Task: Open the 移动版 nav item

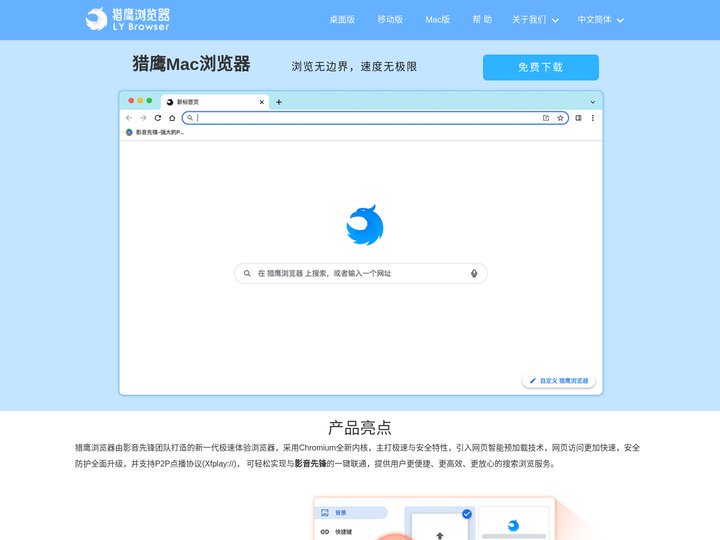Action: tap(390, 19)
